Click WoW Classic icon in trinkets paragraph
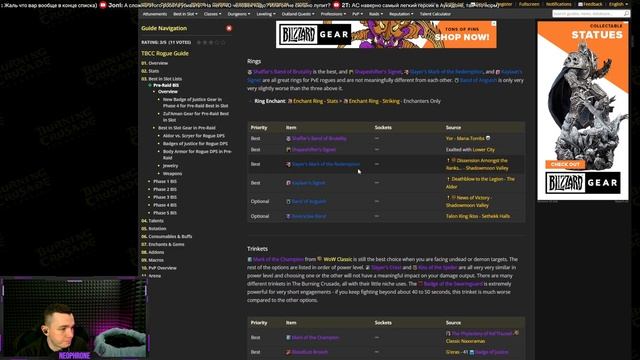 click(x=320, y=259)
